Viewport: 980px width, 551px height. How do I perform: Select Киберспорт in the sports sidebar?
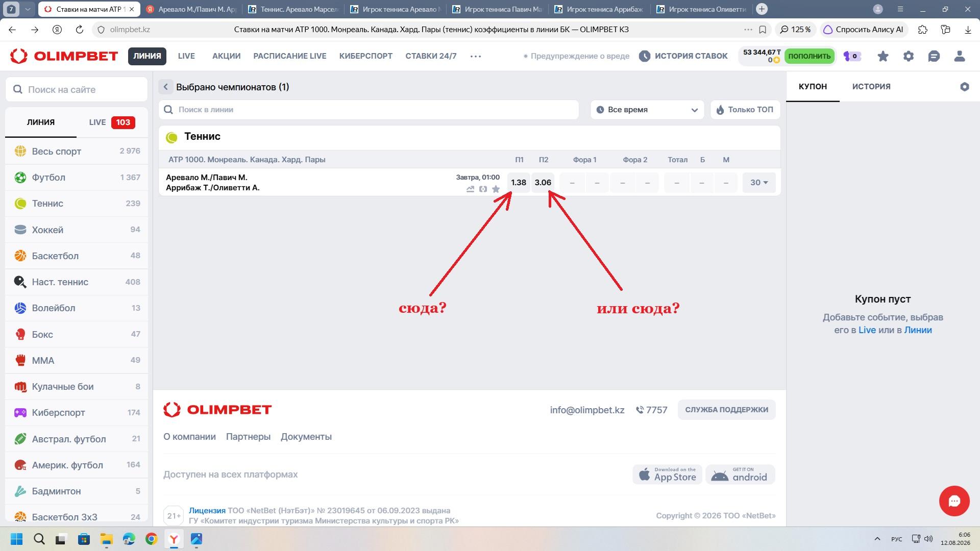(x=77, y=413)
